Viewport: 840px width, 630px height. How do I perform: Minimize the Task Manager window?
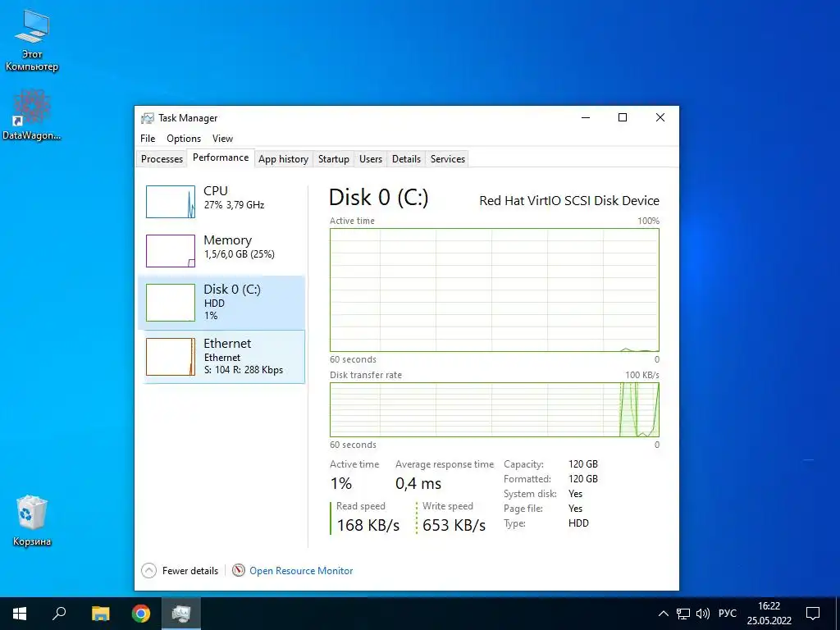pos(586,117)
